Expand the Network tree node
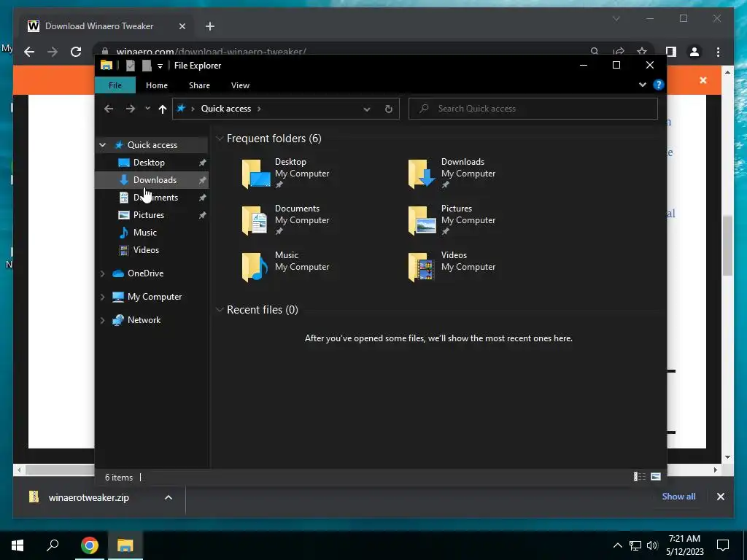747x560 pixels. 102,320
